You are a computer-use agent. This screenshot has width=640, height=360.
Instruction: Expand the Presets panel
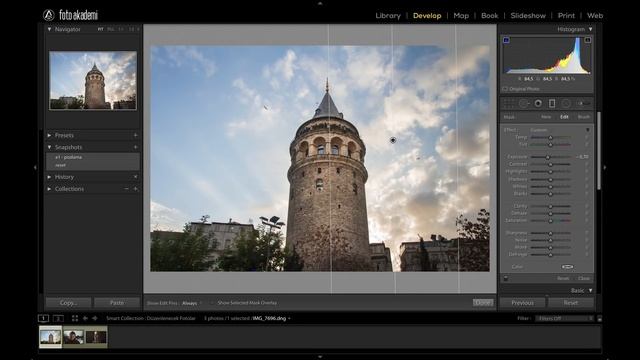click(49, 135)
